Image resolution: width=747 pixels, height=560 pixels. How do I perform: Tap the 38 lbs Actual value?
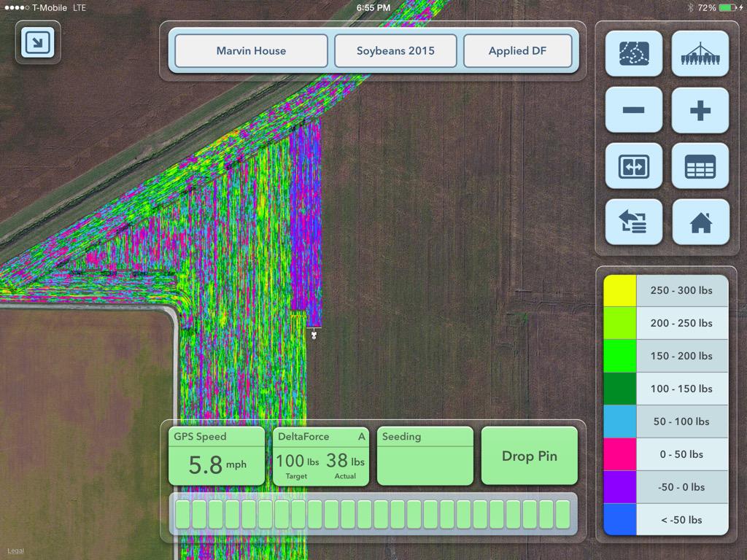pyautogui.click(x=345, y=461)
